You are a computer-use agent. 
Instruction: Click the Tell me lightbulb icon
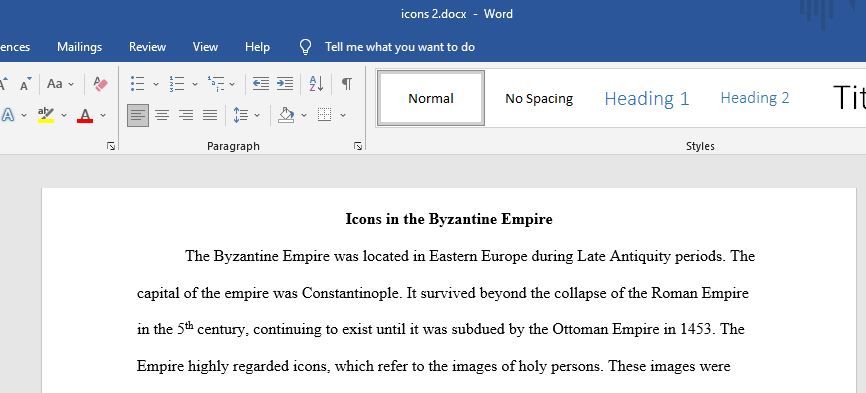point(305,47)
